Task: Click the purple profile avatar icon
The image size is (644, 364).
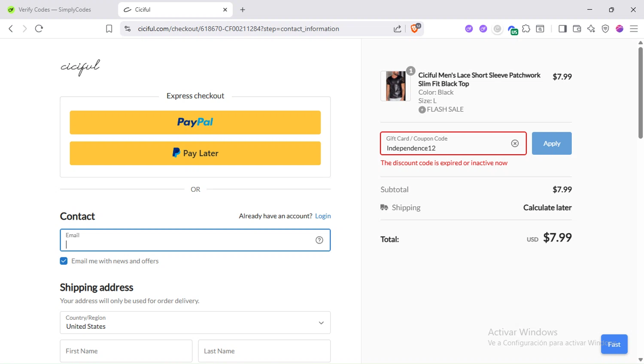Action: (620, 29)
